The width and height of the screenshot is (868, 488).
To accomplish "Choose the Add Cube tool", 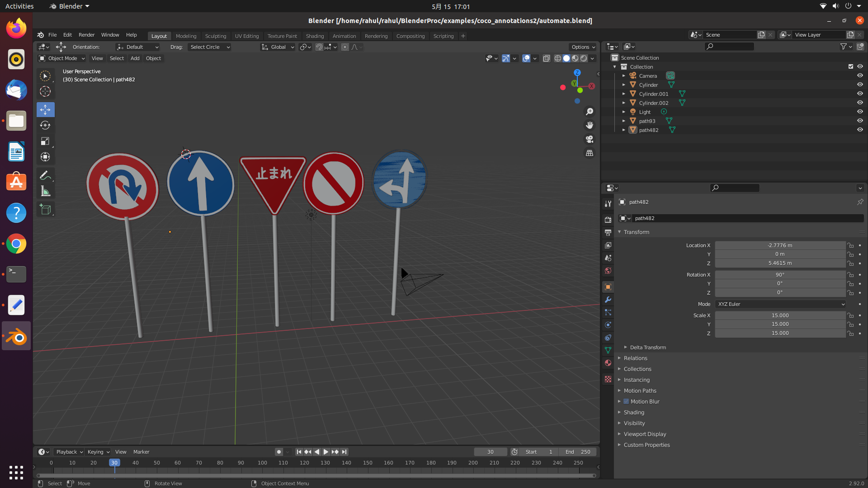I will 45,209.
